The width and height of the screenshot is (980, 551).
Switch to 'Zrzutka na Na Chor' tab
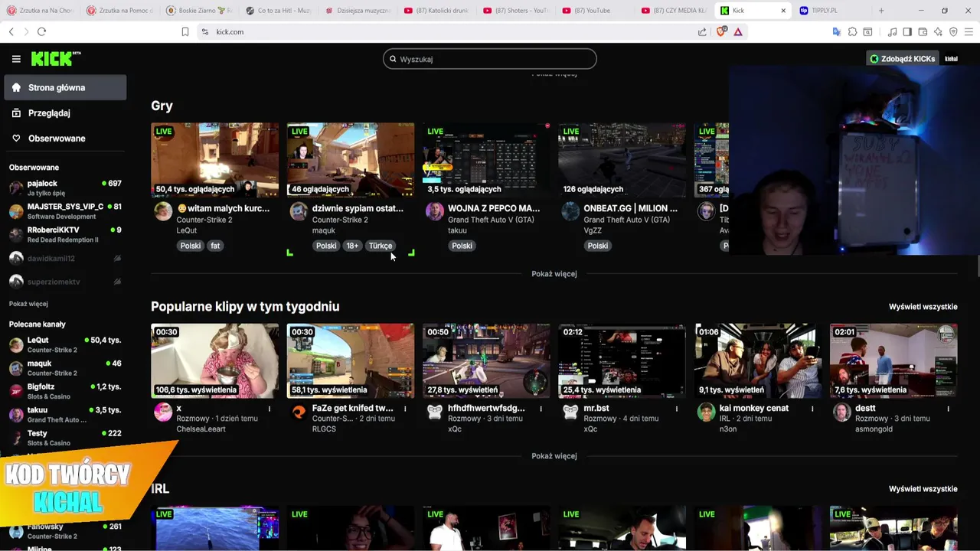[x=39, y=11]
